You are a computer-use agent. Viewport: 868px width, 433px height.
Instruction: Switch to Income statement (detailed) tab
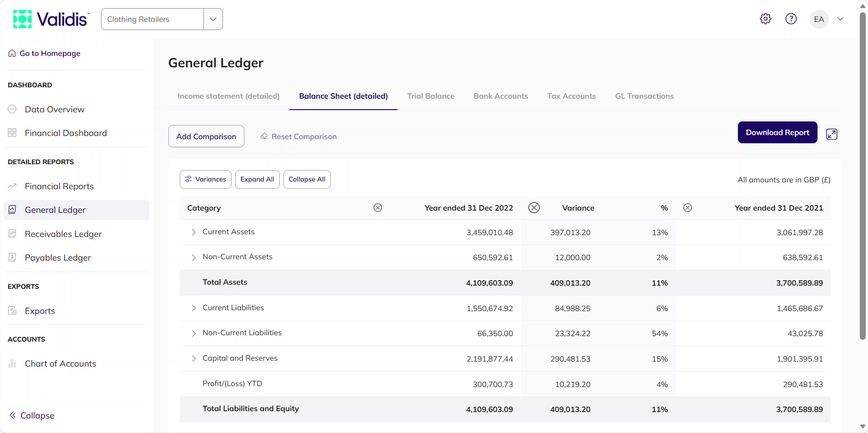pos(228,96)
